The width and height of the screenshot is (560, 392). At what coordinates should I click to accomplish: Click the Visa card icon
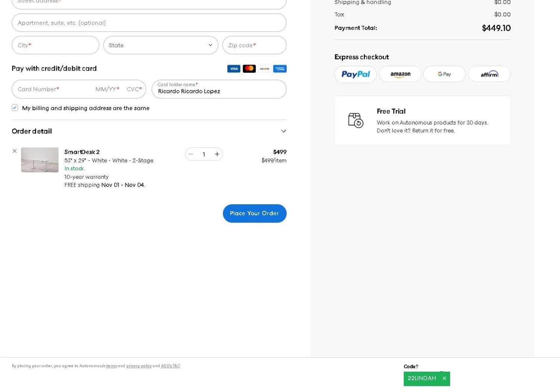pyautogui.click(x=234, y=69)
